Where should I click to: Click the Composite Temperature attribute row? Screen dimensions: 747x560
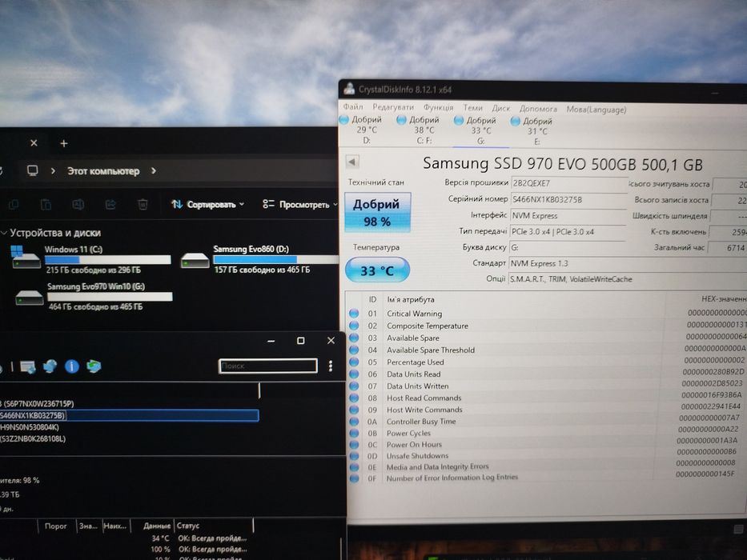(546, 326)
